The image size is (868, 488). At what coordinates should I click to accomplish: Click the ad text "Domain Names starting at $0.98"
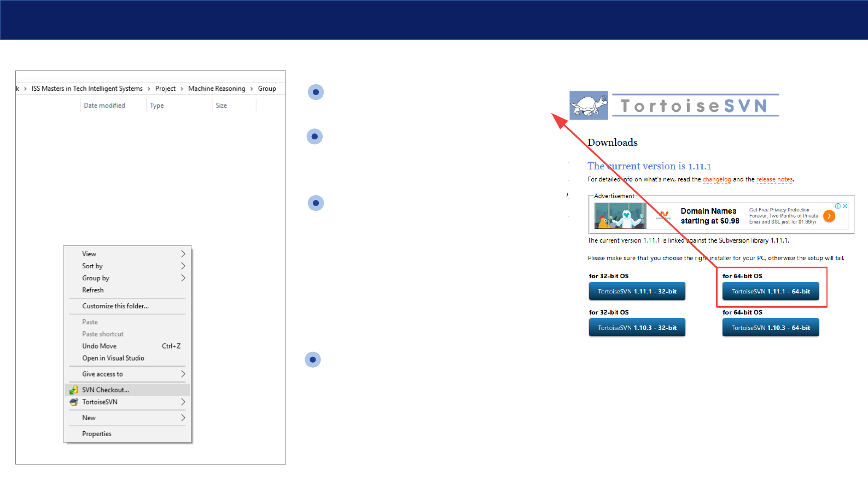[x=710, y=216]
